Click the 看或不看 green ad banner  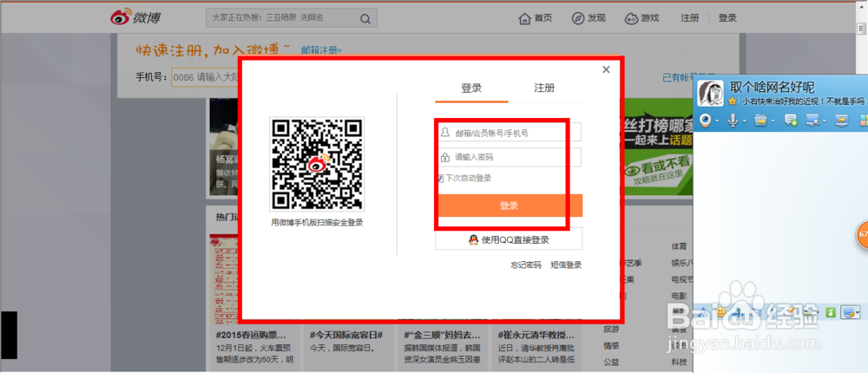point(659,171)
